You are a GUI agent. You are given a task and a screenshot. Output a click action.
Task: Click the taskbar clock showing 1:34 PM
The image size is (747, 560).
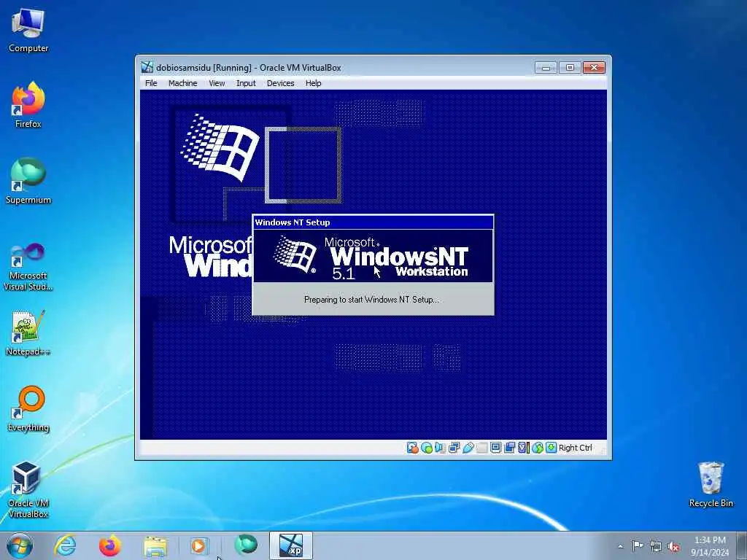click(x=710, y=545)
